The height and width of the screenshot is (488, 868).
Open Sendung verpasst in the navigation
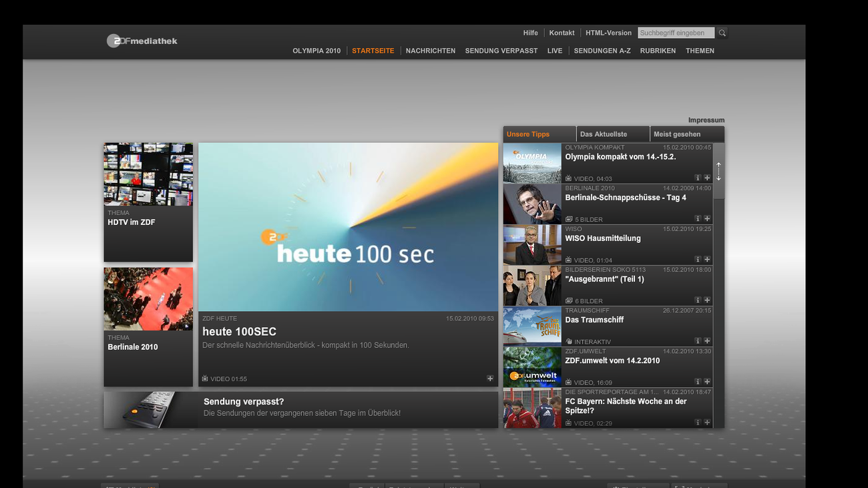point(501,51)
